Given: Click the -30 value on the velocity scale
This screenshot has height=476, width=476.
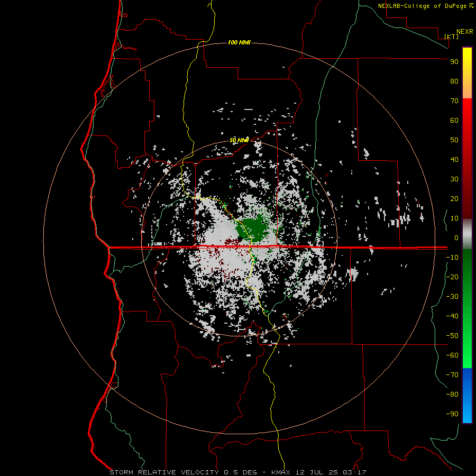Looking at the screenshot, I should click(x=452, y=297).
